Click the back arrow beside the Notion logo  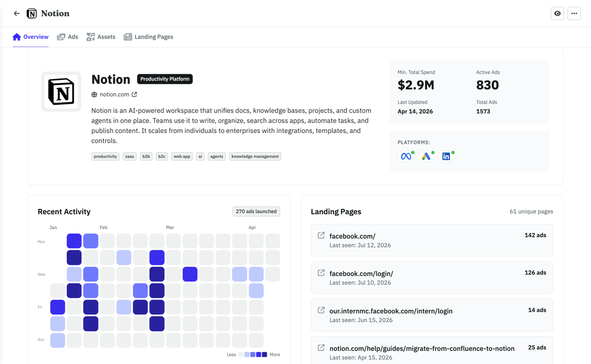(x=17, y=13)
